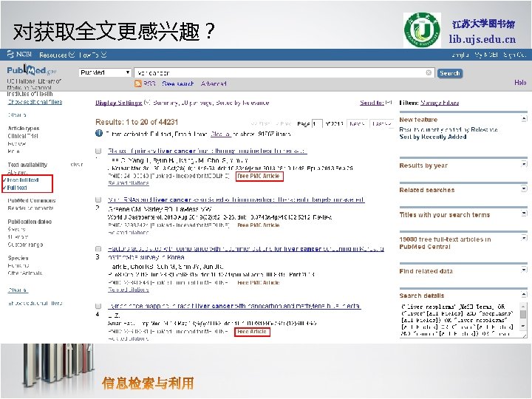The width and height of the screenshot is (532, 399).
Task: Expand free full-text articles in PubMed Central panel
Action: [524, 238]
